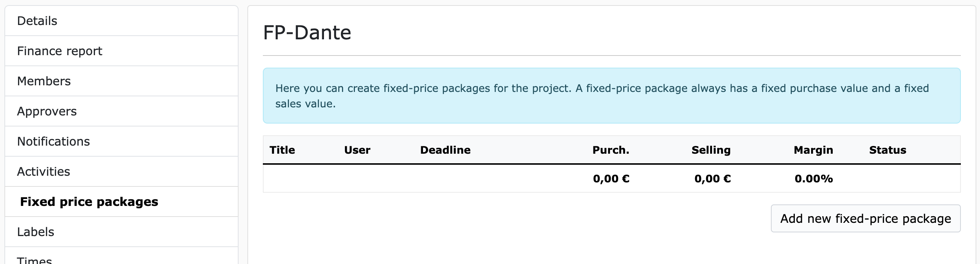The width and height of the screenshot is (980, 264).
Task: Sort packages by Selling value
Action: coord(711,150)
